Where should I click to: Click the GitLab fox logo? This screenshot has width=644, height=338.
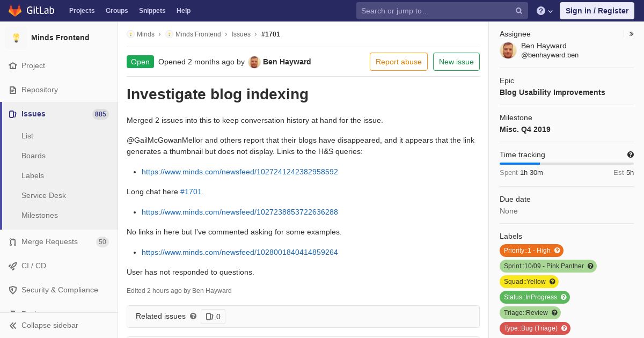tap(15, 10)
